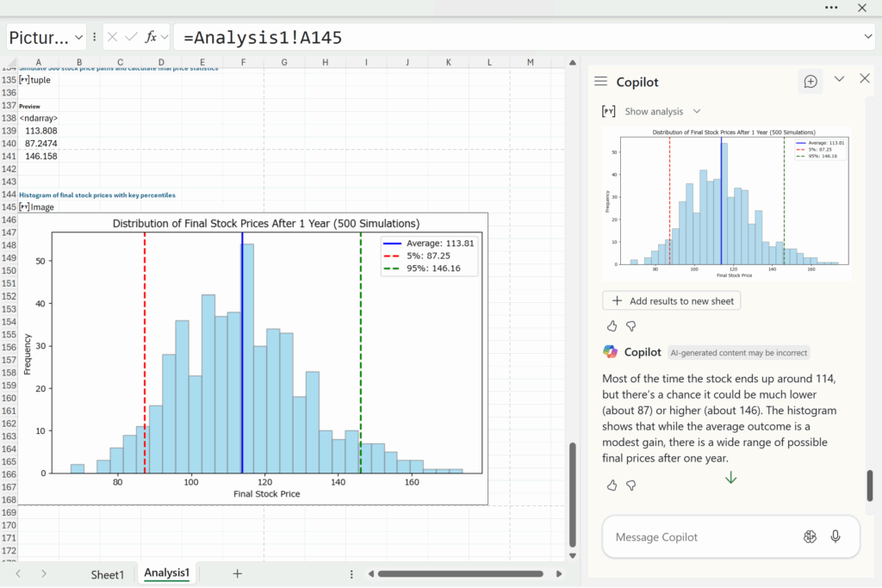Screen dimensions: 882x588
Task: Switch to the Sheet1 tab
Action: click(x=108, y=574)
